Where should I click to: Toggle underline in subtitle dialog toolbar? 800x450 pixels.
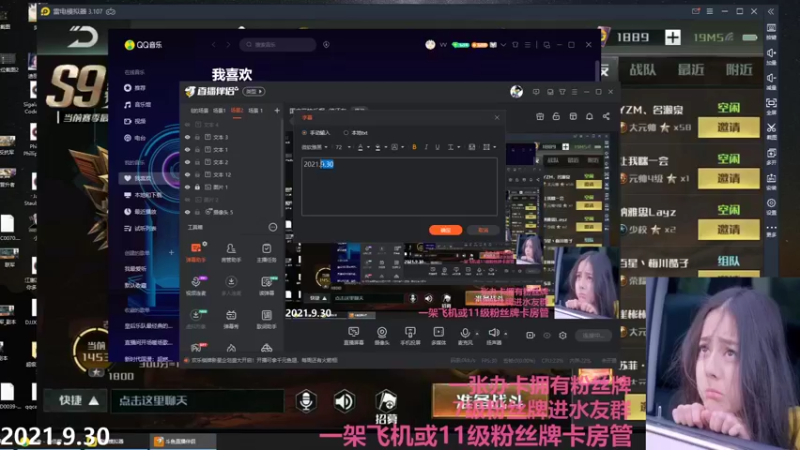point(437,147)
